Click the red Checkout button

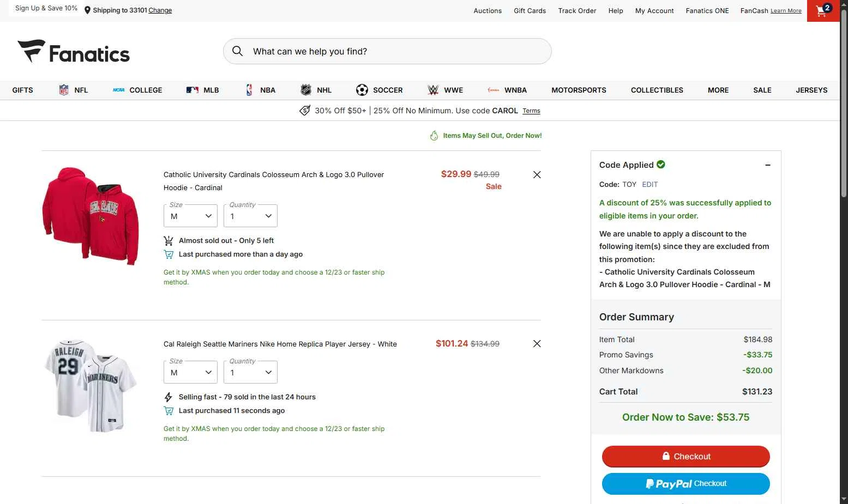[685, 457]
